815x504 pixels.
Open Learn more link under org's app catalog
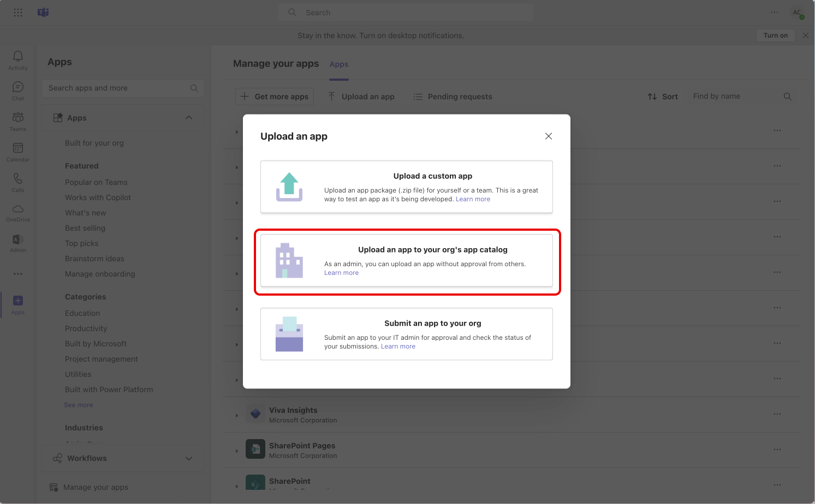pos(341,273)
